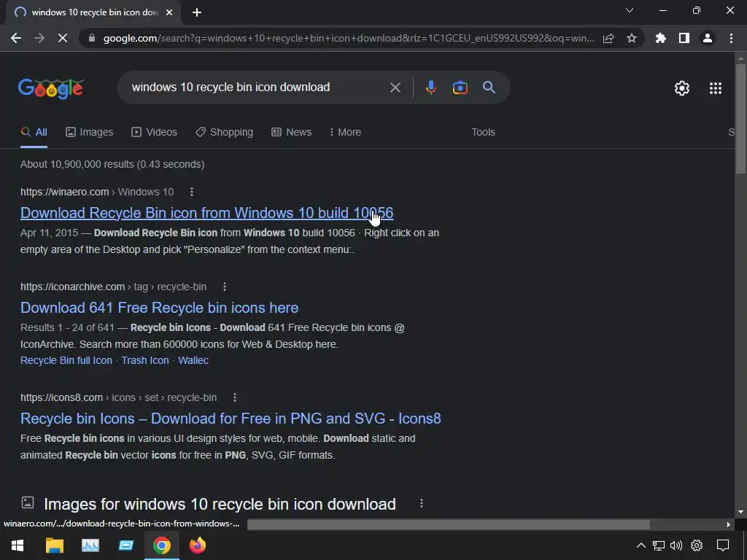Open the Icons8 'Recycle bin Icons' result
The height and width of the screenshot is (560, 747).
(231, 419)
